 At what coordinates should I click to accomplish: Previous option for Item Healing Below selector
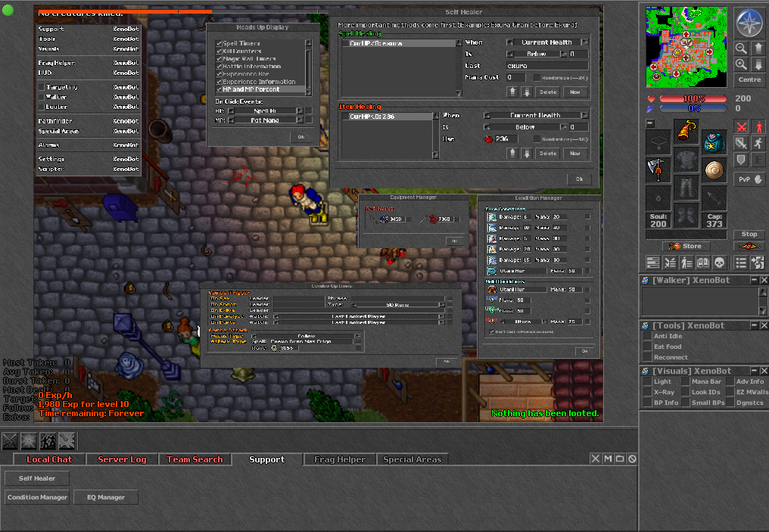487,127
